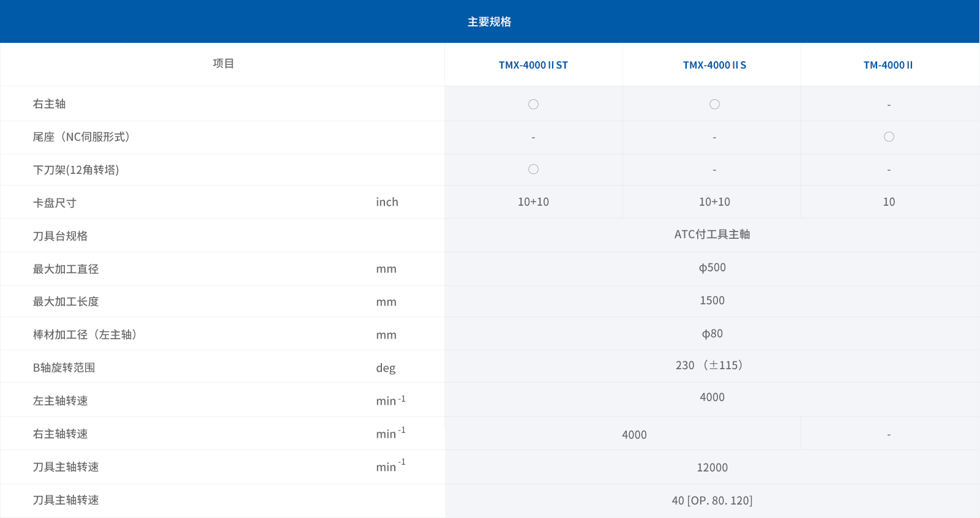The width and height of the screenshot is (980, 518).
Task: Click the 10+10 value under TMX-4000 II ST
Action: point(533,202)
